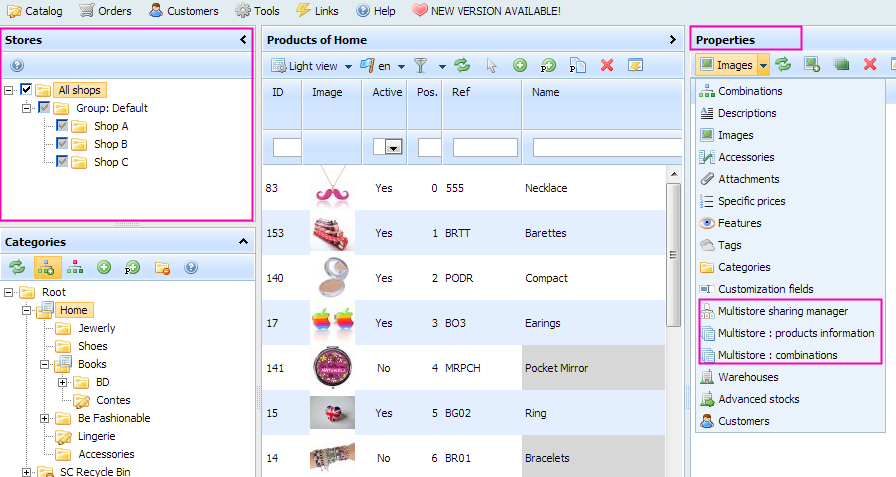Collapse the All shops tree node
The height and width of the screenshot is (477, 896).
point(9,90)
